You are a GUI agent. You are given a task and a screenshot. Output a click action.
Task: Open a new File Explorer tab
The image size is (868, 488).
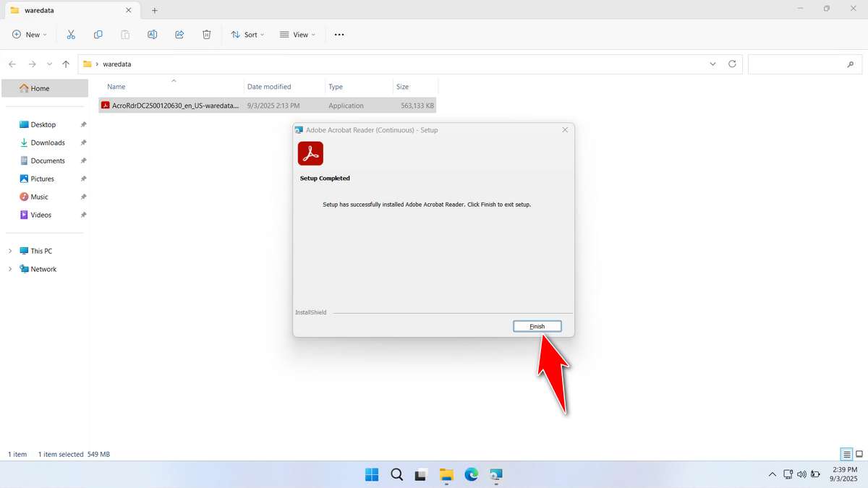[x=154, y=10]
